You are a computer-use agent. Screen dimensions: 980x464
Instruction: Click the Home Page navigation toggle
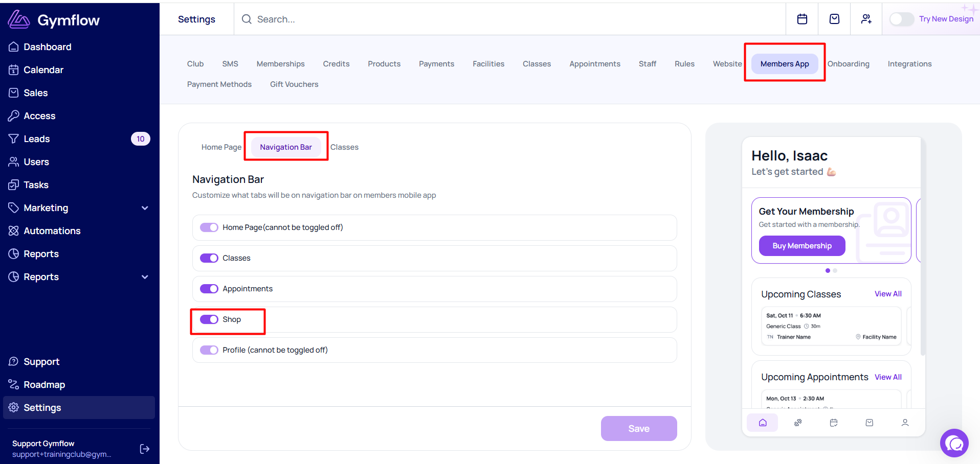[x=209, y=227]
